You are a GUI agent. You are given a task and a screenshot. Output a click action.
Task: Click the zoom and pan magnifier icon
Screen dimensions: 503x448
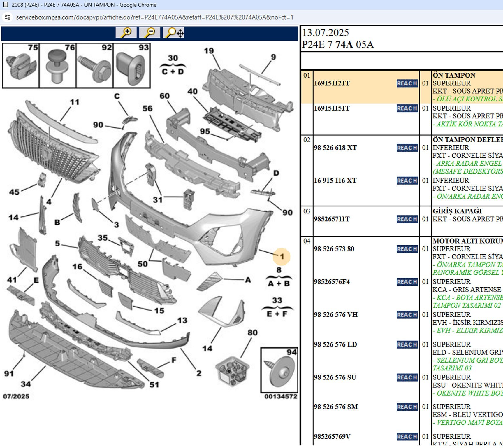click(174, 33)
